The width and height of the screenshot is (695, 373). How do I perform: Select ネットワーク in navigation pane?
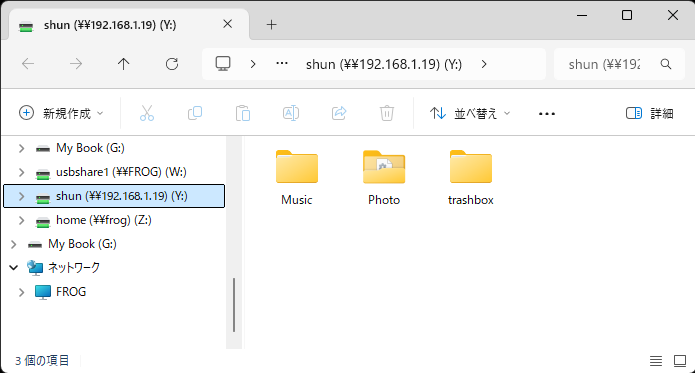(x=74, y=268)
